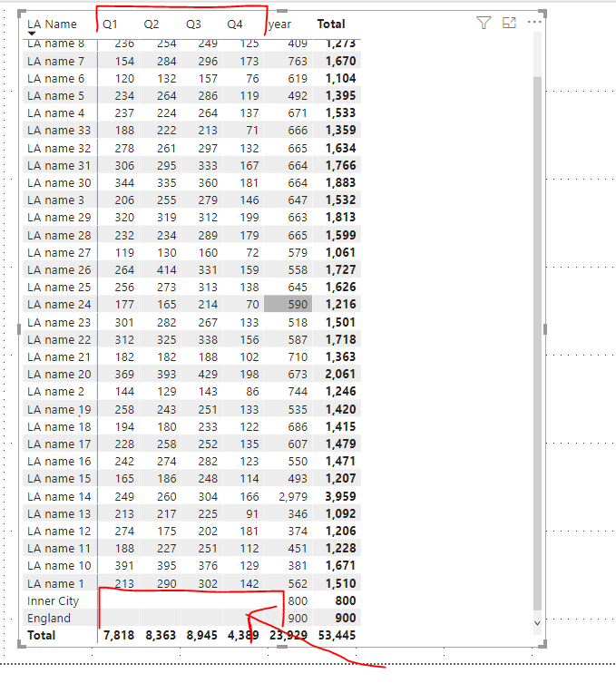
Task: Select row label LA name 12
Action: [x=59, y=531]
